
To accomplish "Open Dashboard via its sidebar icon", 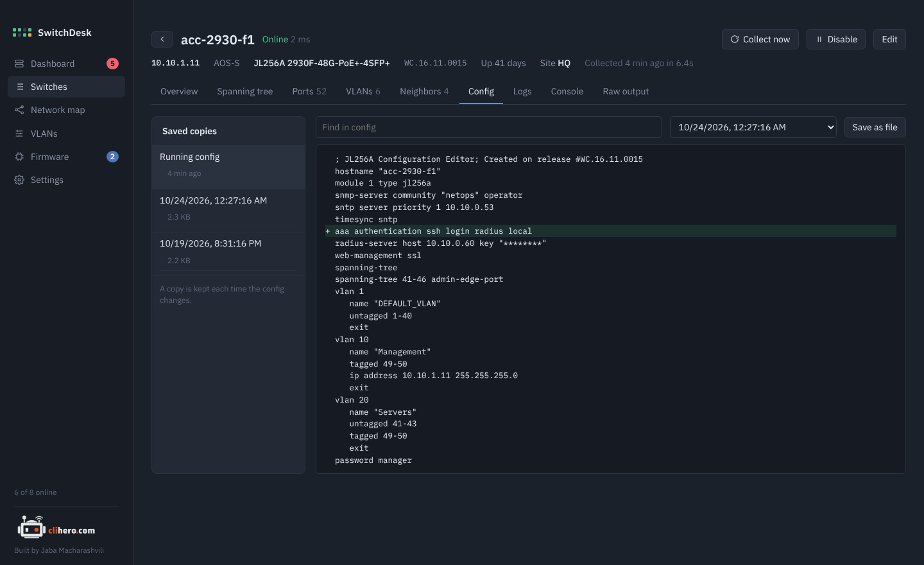I will coord(19,64).
